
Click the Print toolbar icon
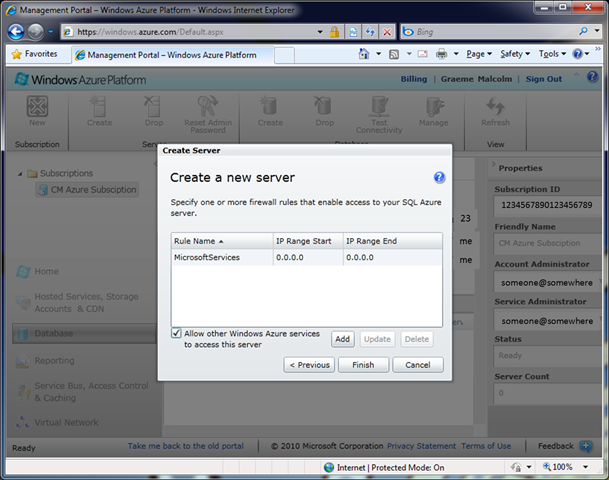coord(441,54)
